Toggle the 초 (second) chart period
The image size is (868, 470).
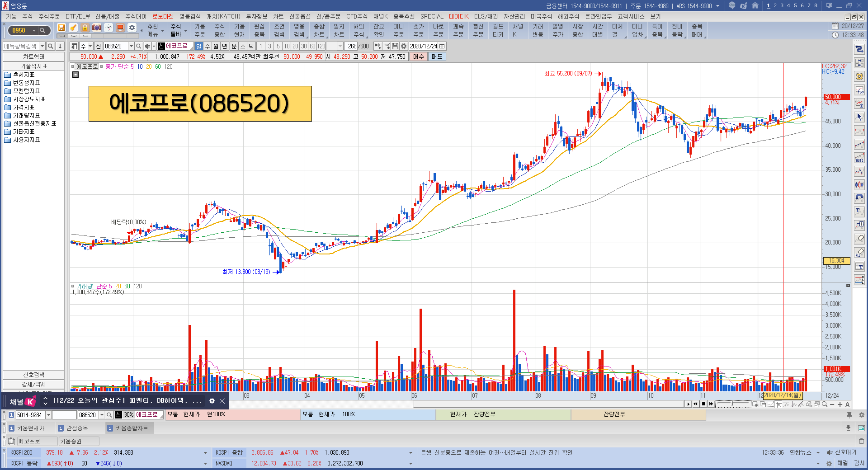point(243,46)
